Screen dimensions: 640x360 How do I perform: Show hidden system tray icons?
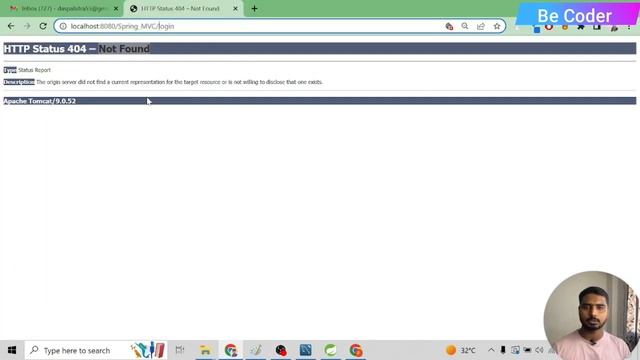coord(491,350)
